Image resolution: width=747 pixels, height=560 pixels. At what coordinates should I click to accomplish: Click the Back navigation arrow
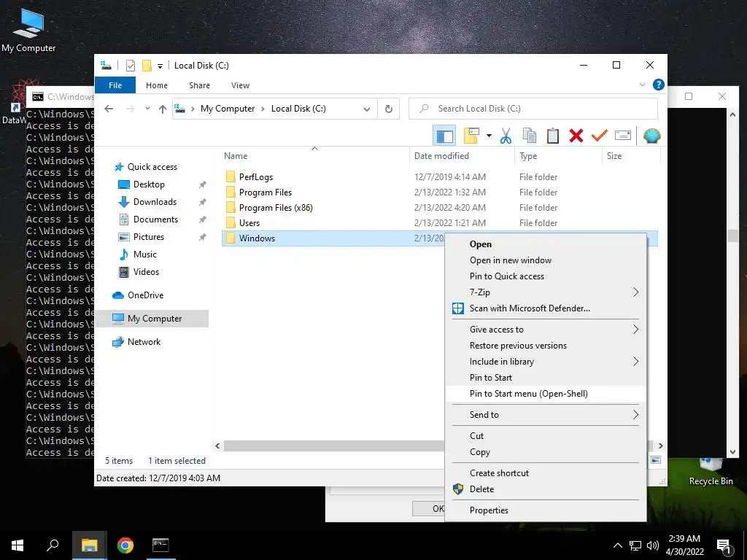tap(109, 109)
